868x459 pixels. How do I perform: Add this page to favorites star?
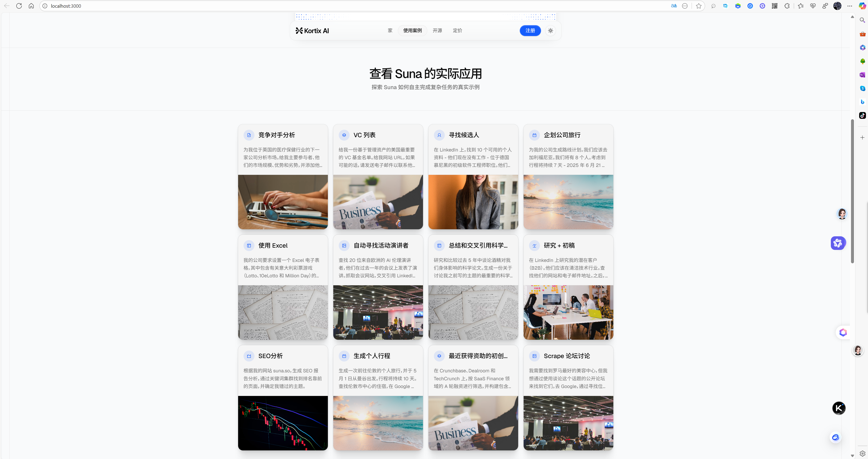699,6
